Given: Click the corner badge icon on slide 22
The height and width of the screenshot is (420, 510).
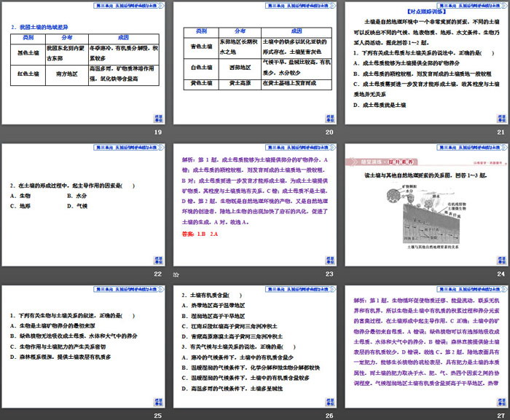Looking at the screenshot, I should click(157, 261).
